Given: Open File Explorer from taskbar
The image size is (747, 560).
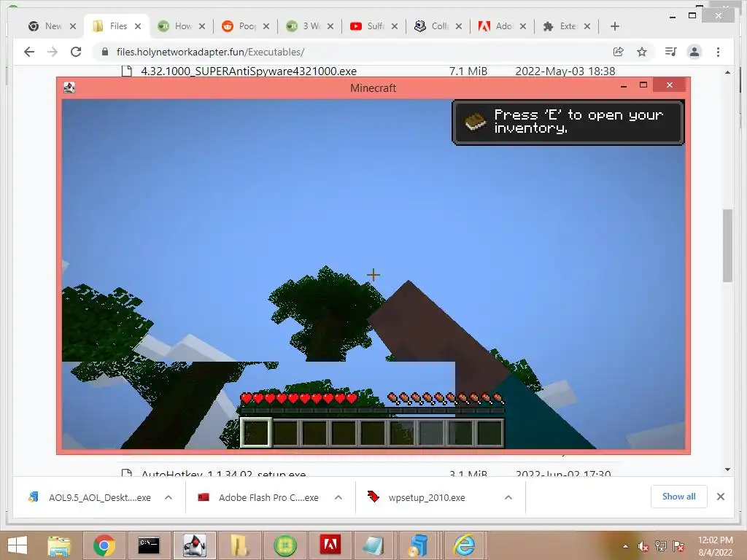Looking at the screenshot, I should pyautogui.click(x=59, y=545).
